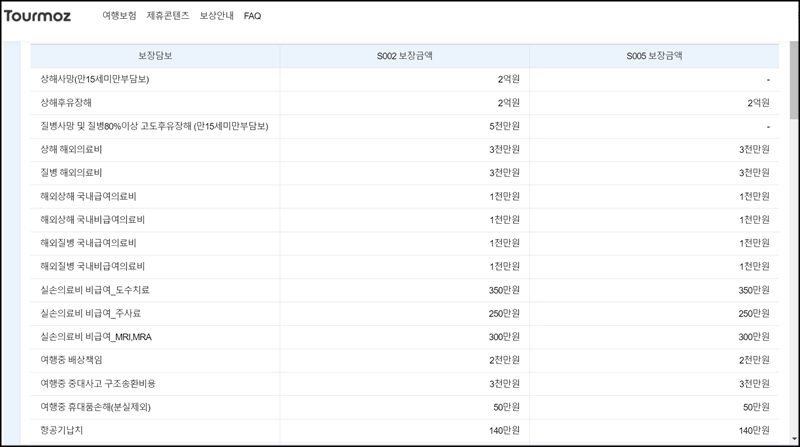Click S005 dash value for 상해사망
800x447 pixels.
768,80
